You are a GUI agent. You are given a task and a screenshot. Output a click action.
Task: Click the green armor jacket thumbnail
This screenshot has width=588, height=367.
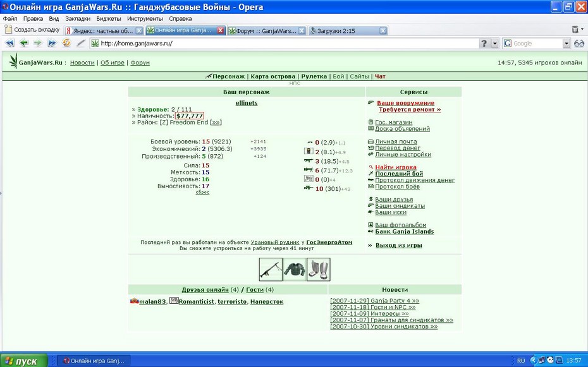295,269
